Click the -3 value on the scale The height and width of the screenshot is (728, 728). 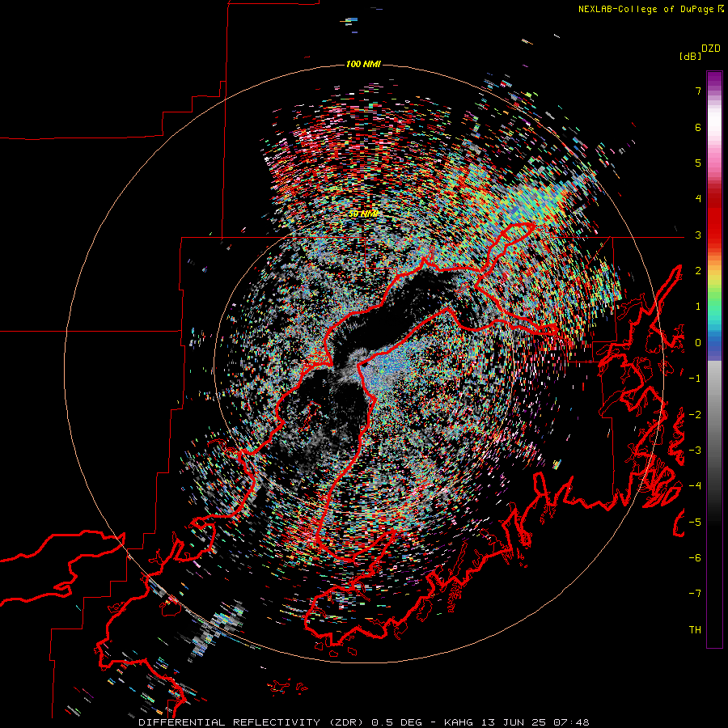[695, 451]
